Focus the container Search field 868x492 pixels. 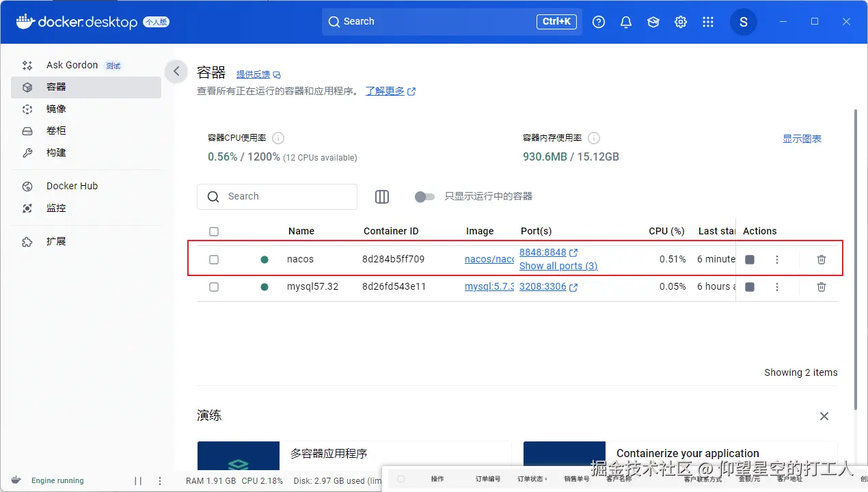coord(277,196)
